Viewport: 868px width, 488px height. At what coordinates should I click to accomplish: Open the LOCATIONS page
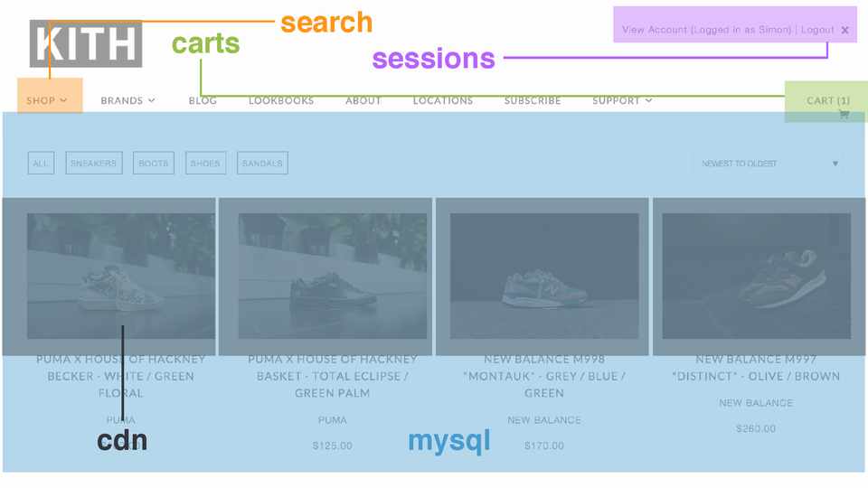tap(443, 100)
